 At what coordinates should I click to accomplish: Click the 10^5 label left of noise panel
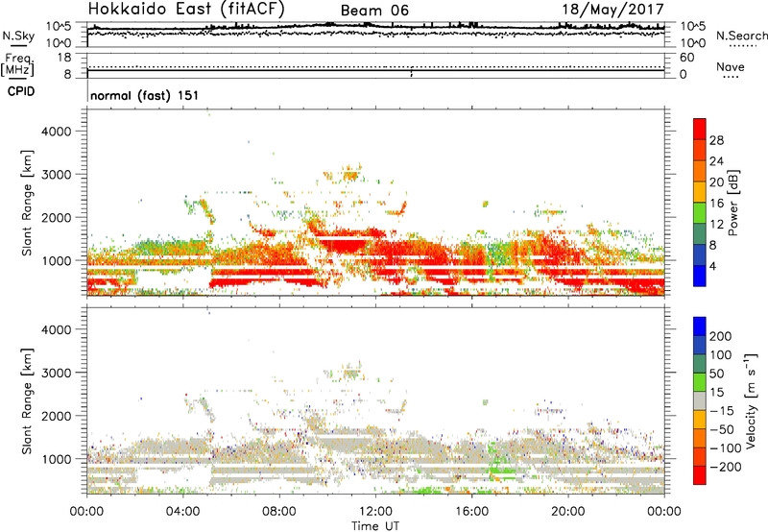click(59, 26)
